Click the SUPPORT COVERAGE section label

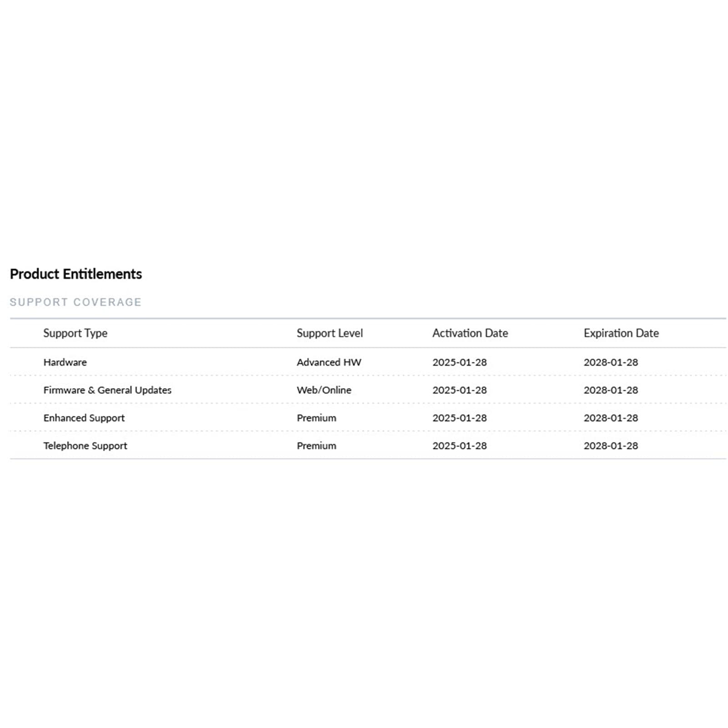[76, 302]
